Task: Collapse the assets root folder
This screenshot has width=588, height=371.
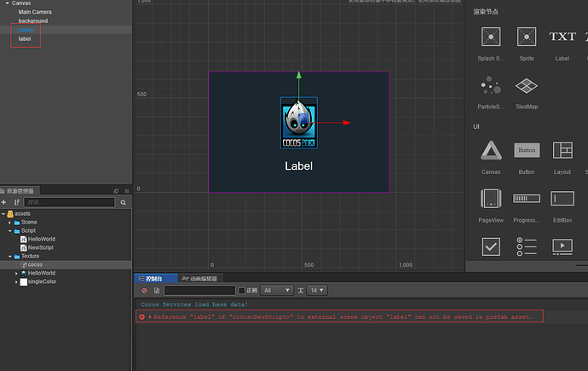Action: coord(3,214)
